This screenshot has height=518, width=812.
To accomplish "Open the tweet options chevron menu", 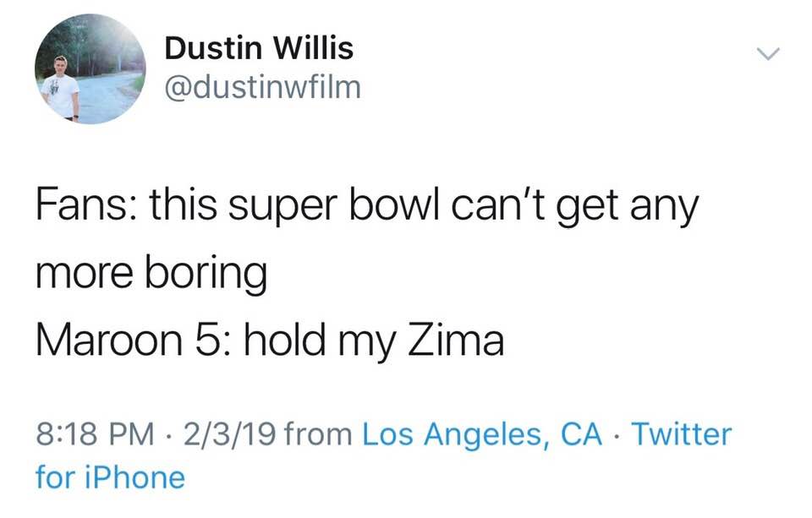I will (x=767, y=53).
